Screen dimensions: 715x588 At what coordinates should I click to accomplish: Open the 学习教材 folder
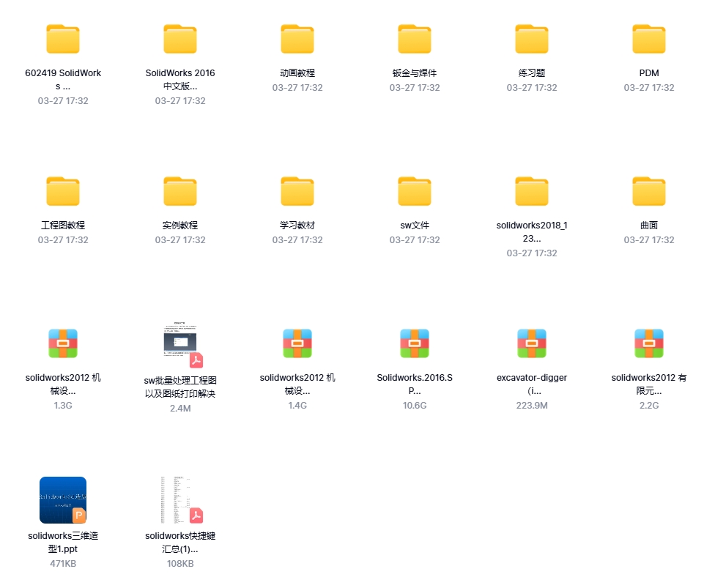point(297,191)
